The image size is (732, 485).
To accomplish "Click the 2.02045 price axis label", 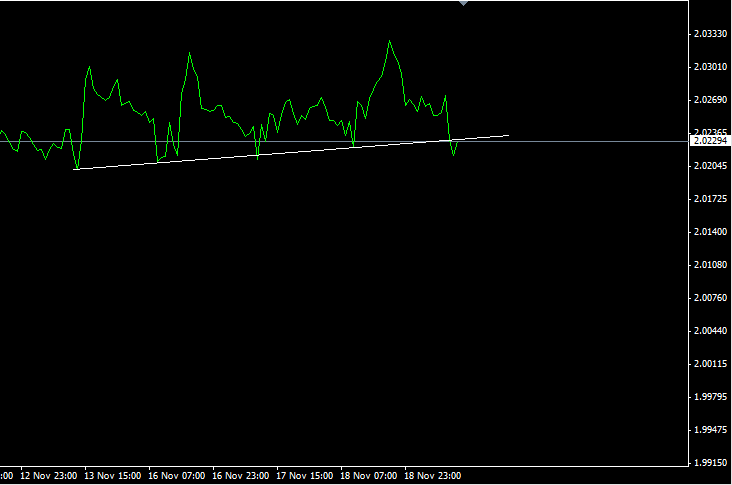I will pyautogui.click(x=711, y=166).
